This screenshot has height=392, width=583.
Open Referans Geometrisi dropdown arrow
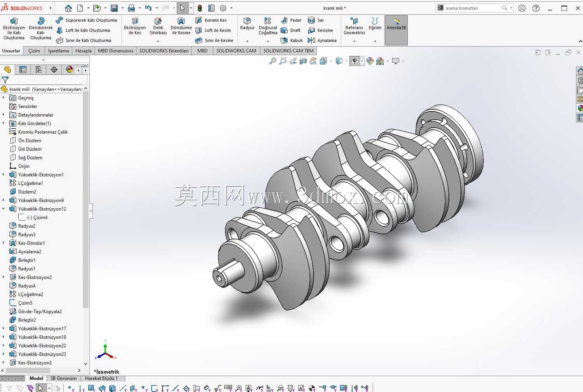(354, 41)
